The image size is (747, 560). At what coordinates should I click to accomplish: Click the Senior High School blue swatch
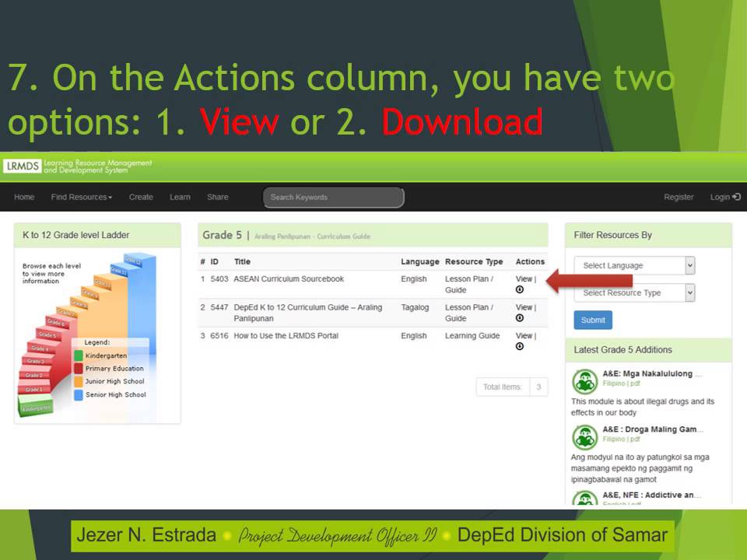(79, 394)
